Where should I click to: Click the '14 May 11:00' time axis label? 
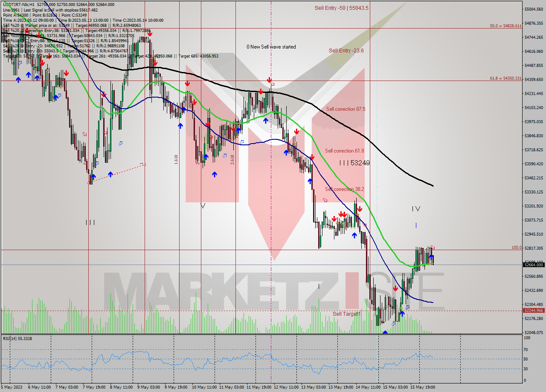click(x=369, y=387)
